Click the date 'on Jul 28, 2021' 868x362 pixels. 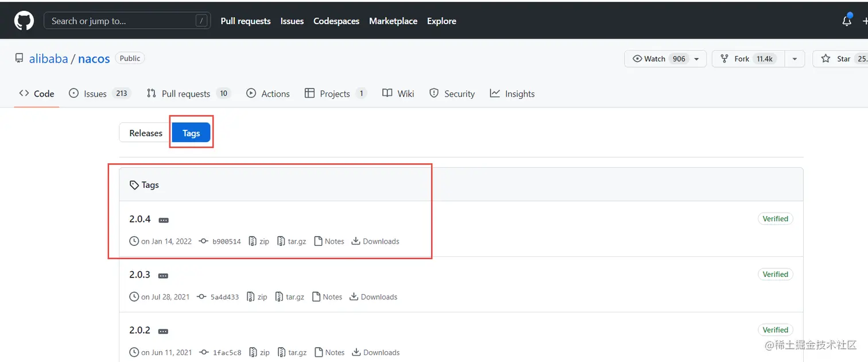pos(165,297)
